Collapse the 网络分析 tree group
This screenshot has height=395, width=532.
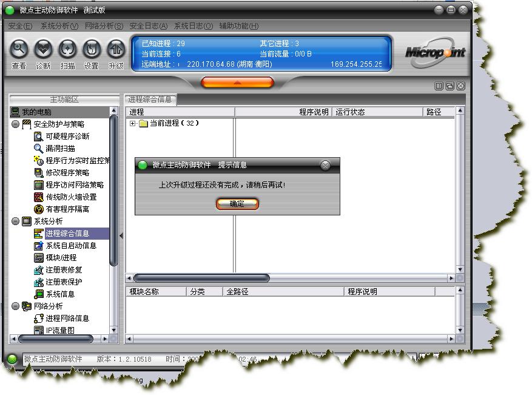tap(16, 306)
